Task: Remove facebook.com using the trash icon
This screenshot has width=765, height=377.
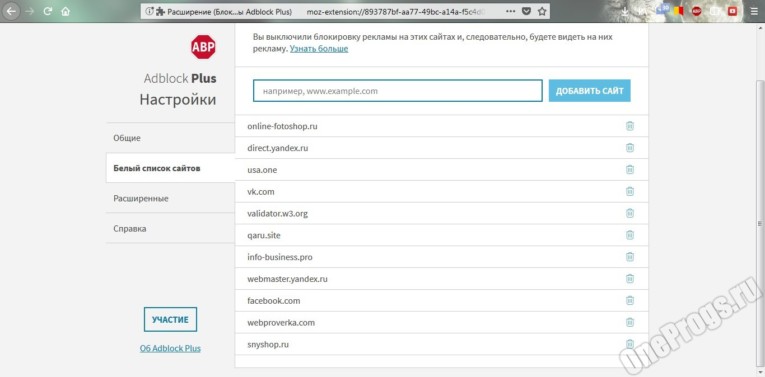Action: coord(630,301)
